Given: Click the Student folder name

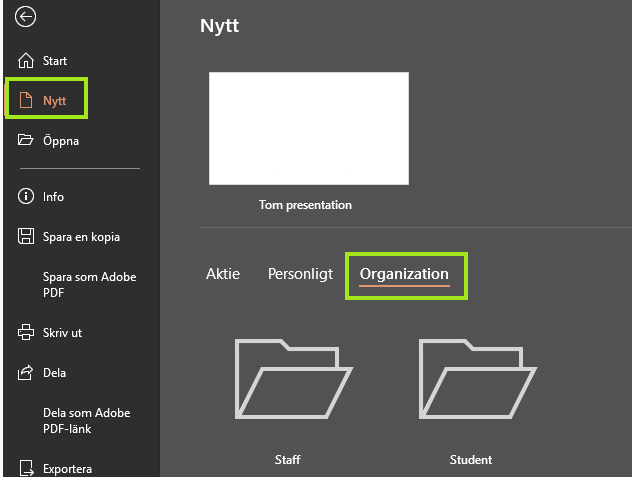Looking at the screenshot, I should click(x=471, y=460).
